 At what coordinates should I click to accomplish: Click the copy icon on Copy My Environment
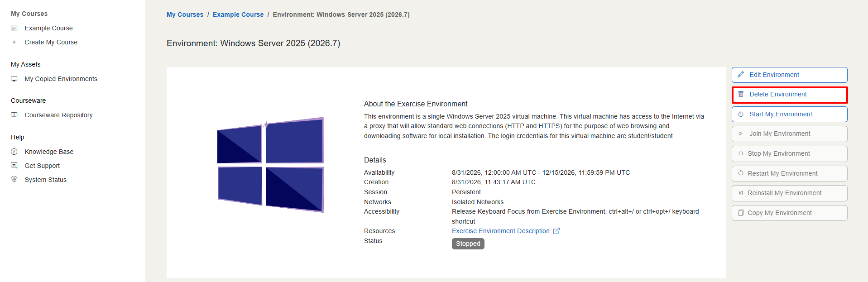741,213
